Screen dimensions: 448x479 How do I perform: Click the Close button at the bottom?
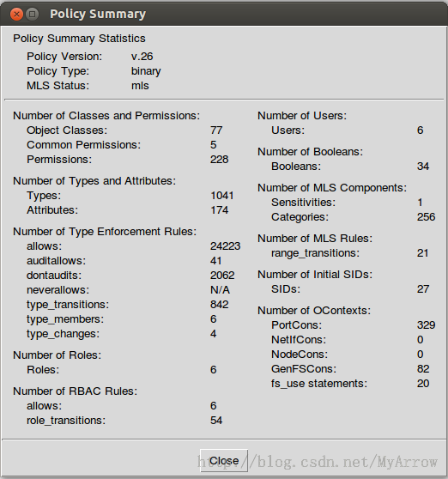(224, 460)
